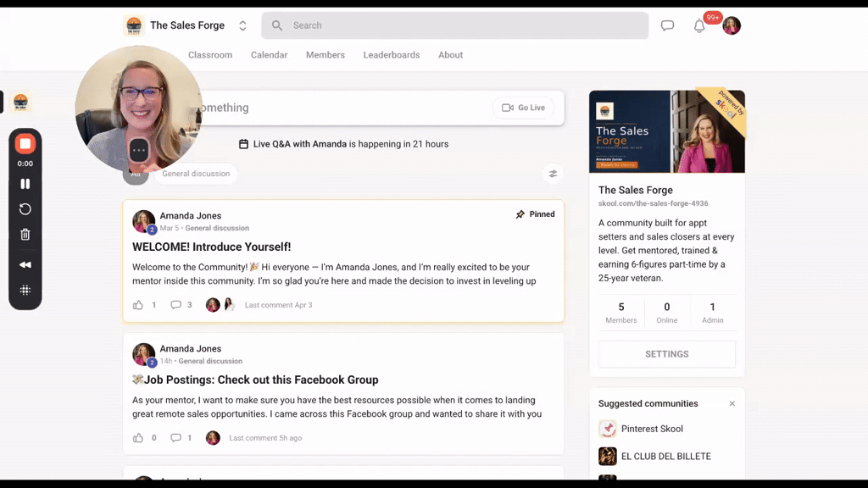This screenshot has width=868, height=488.
Task: Click The Sales Forge title in sidebar card
Action: [636, 190]
